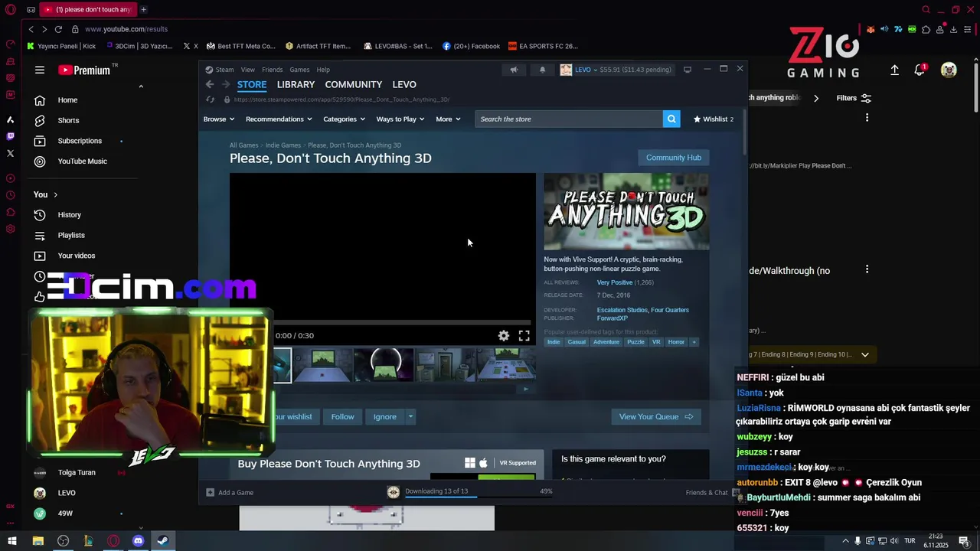Screen dimensions: 980x551
Task: Go back in Steam navigation
Action: 210,84
